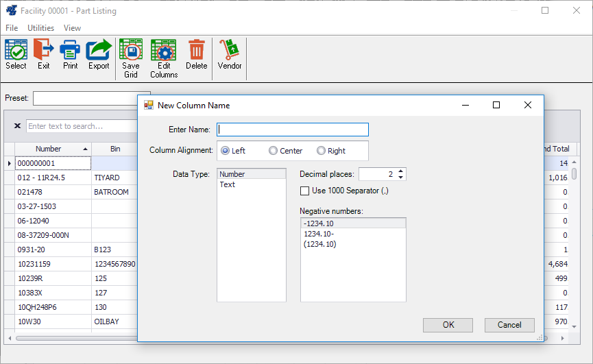Image resolution: width=593 pixels, height=364 pixels.
Task: Click the Print toolbar icon
Action: click(x=70, y=51)
